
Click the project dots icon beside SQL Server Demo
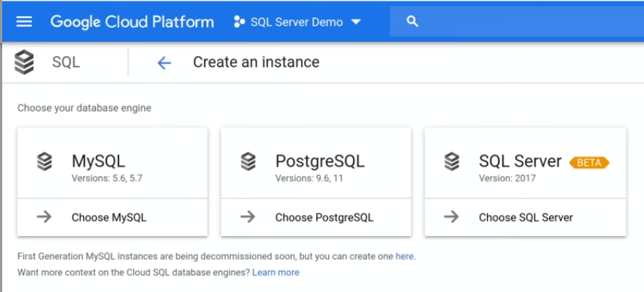pyautogui.click(x=239, y=22)
